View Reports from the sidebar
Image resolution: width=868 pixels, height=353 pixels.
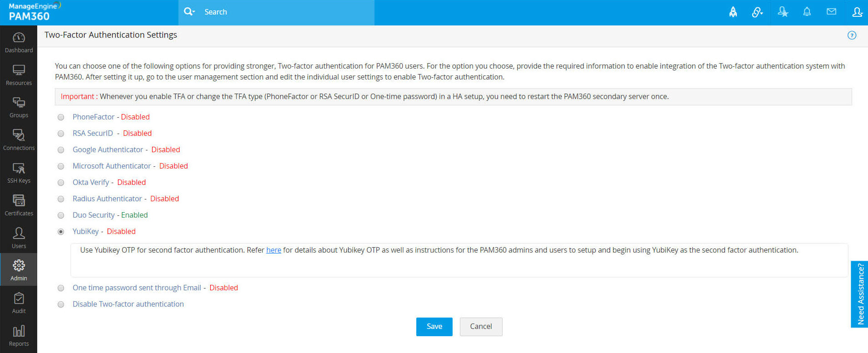[x=19, y=336]
